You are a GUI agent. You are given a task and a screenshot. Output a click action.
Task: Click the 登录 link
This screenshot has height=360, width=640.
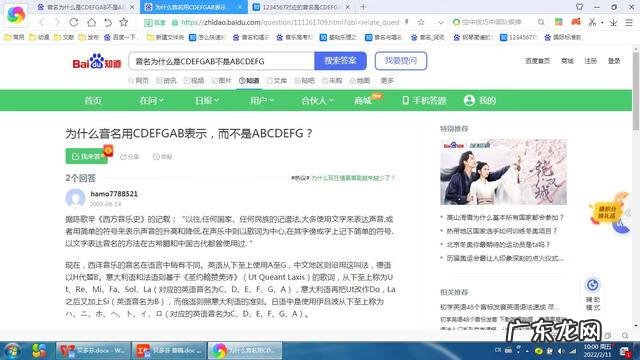614,61
